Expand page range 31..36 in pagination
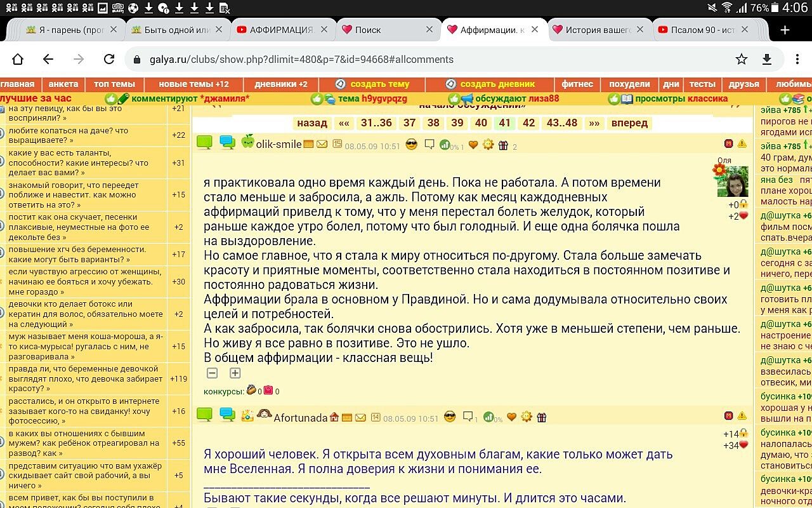The image size is (812, 508). [x=376, y=123]
